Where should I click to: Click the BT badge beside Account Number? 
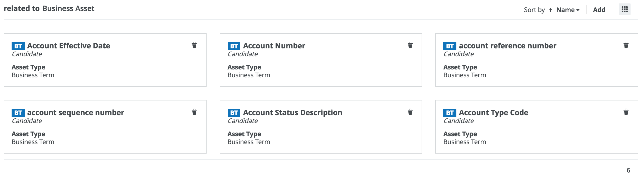coord(234,46)
